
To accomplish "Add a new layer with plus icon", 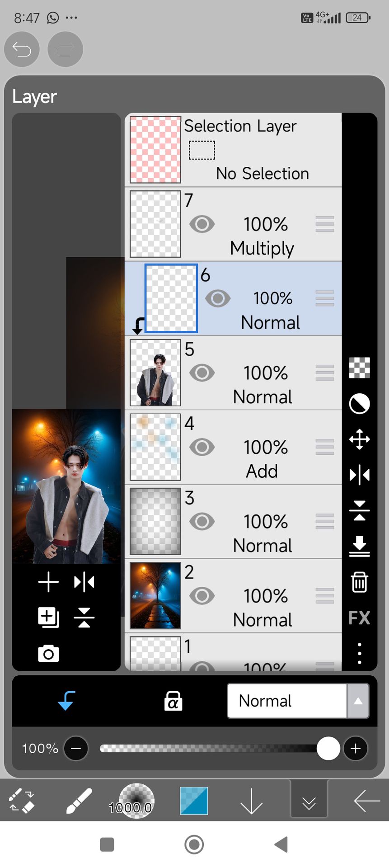I will click(x=48, y=582).
